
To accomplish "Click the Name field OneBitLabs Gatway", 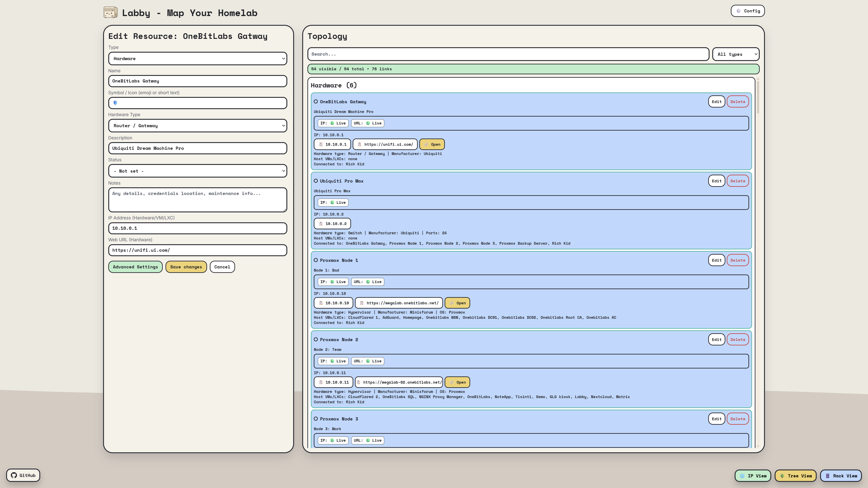I will (x=198, y=81).
